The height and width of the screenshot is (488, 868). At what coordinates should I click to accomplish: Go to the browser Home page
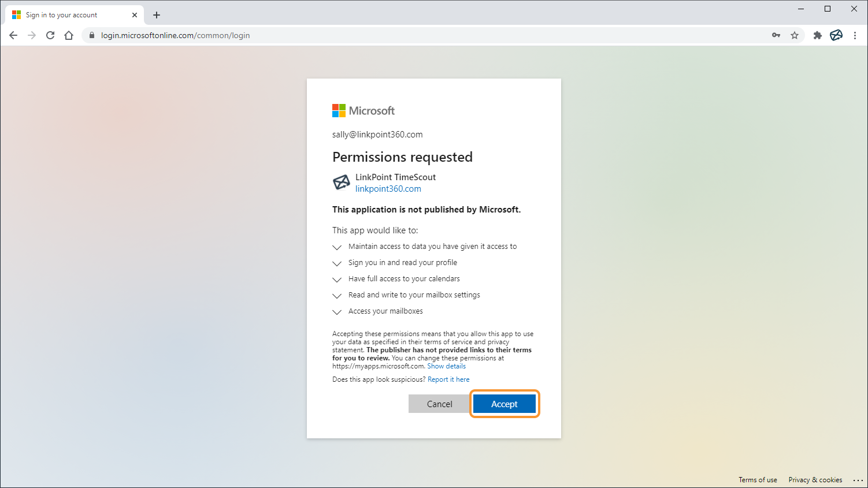coord(69,35)
